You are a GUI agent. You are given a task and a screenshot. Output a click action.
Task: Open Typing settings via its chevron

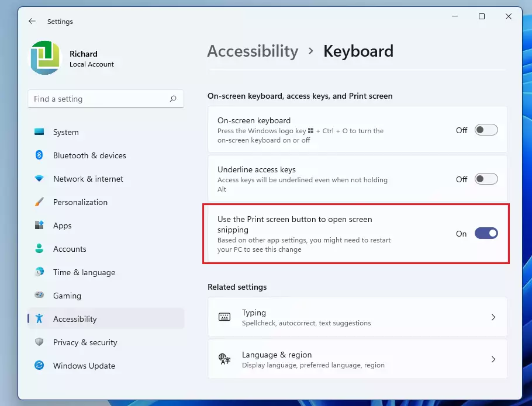[x=493, y=317]
